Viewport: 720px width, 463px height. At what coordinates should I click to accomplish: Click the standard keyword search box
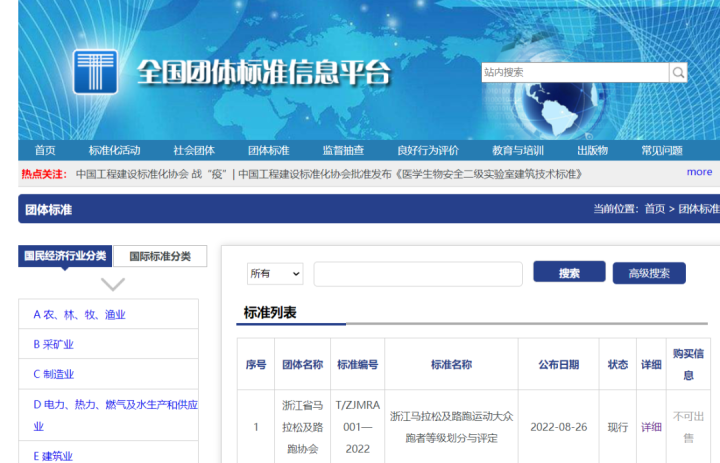pyautogui.click(x=418, y=274)
